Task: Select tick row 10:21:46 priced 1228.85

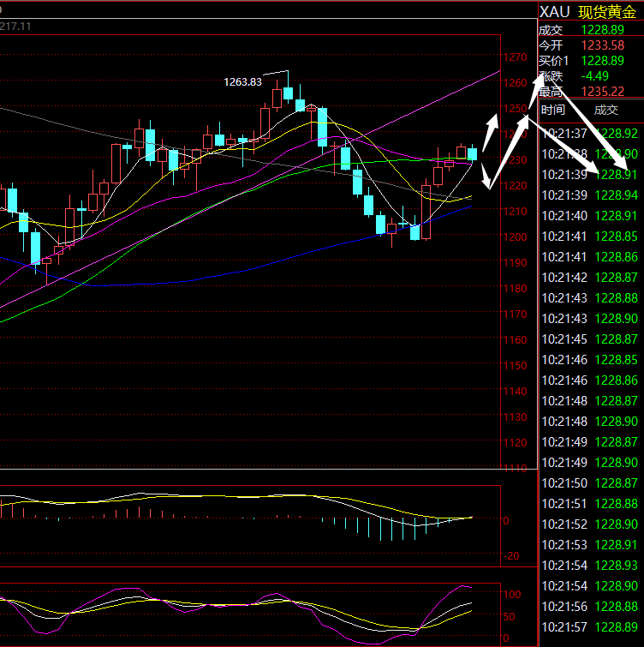Action: 589,360
